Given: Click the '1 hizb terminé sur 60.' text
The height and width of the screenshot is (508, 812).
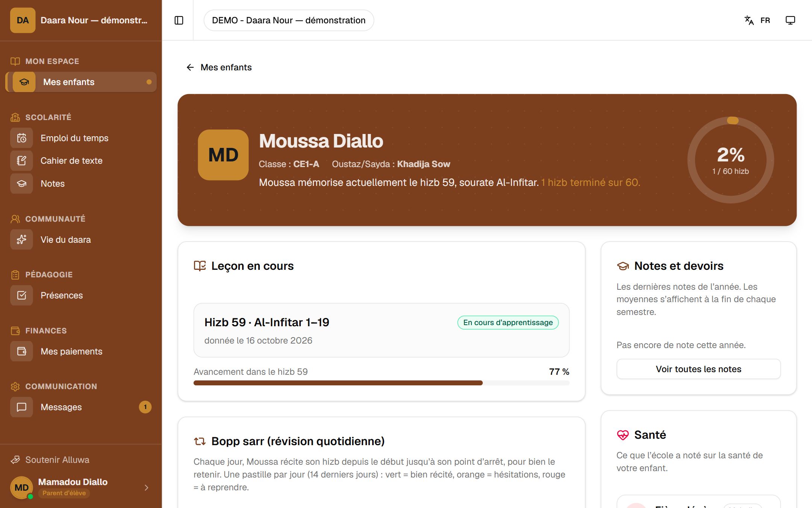Looking at the screenshot, I should [x=591, y=183].
